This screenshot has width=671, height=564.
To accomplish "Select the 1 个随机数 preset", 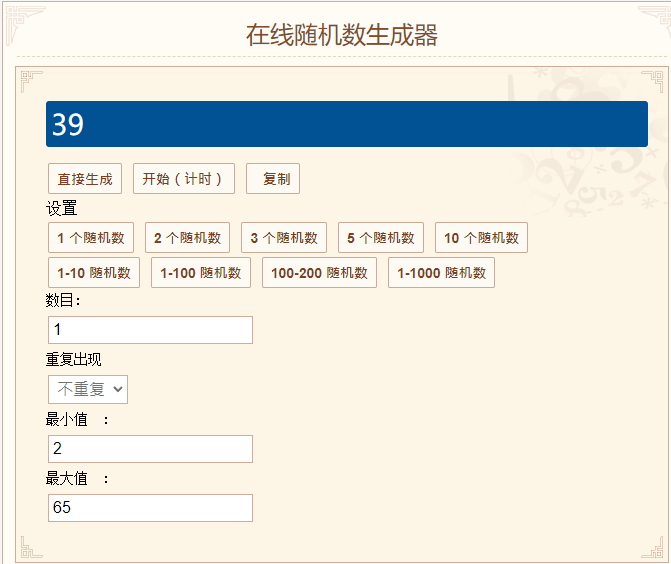I will (91, 237).
